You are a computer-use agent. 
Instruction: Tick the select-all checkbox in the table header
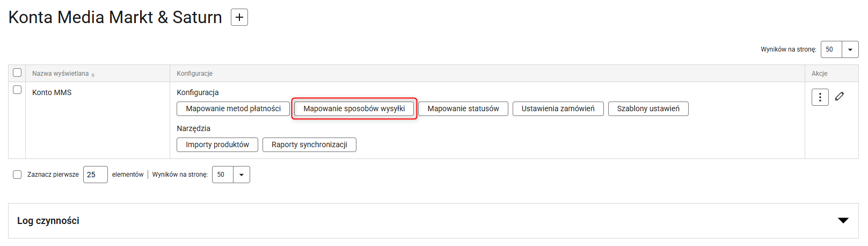17,73
